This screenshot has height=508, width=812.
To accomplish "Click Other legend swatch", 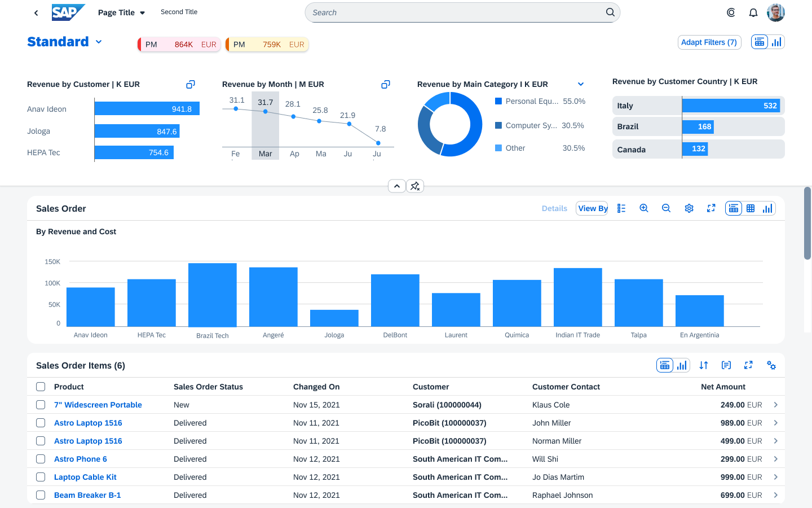I will (x=498, y=148).
